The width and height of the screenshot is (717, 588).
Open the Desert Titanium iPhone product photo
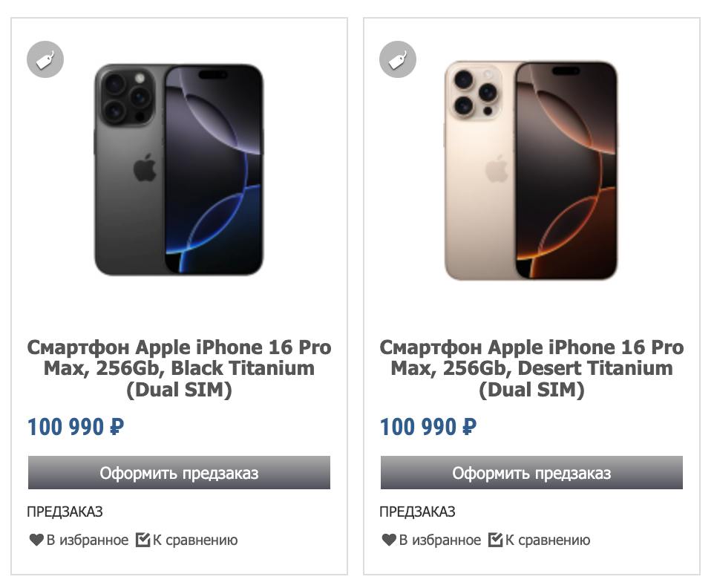point(531,170)
